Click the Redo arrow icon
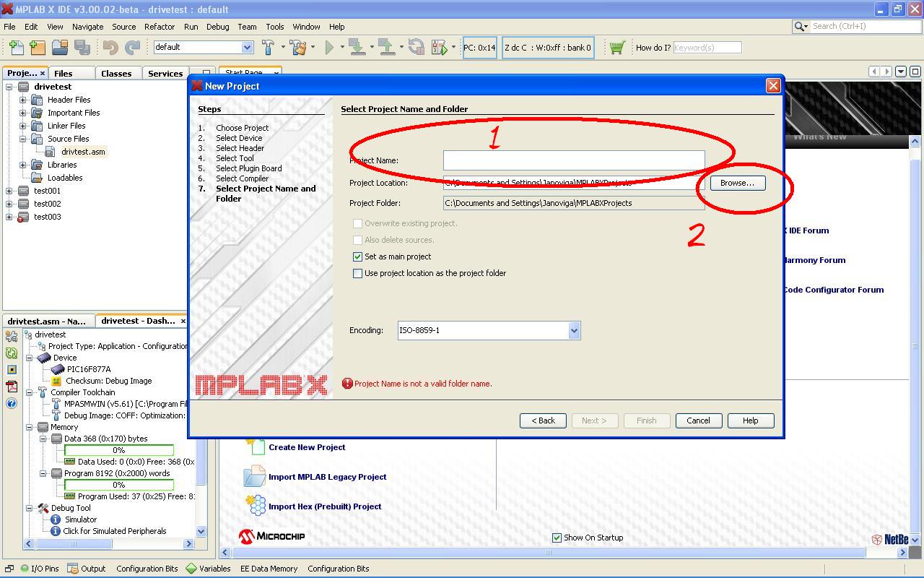924x578 pixels. (132, 48)
